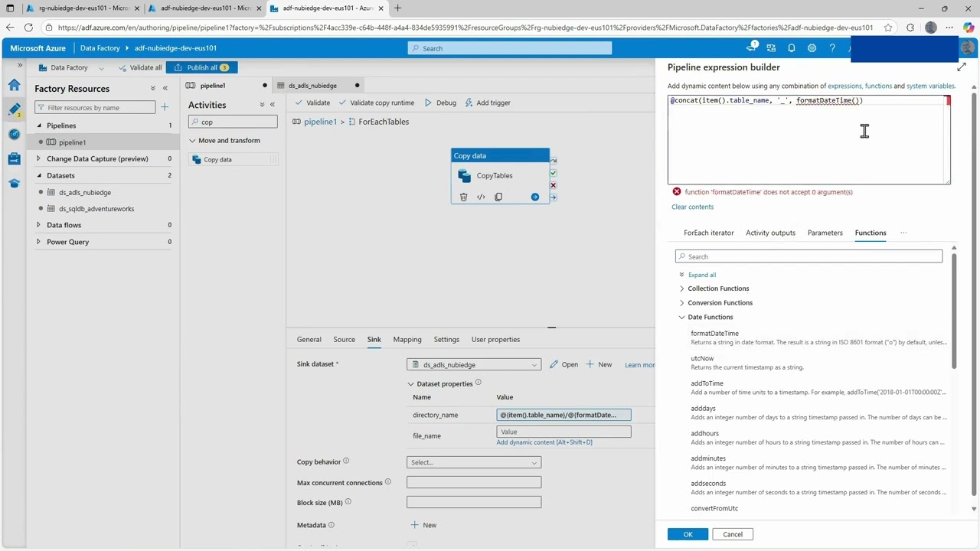Collapse the Datasets tree group
This screenshot has width=980, height=551.
coord(39,175)
